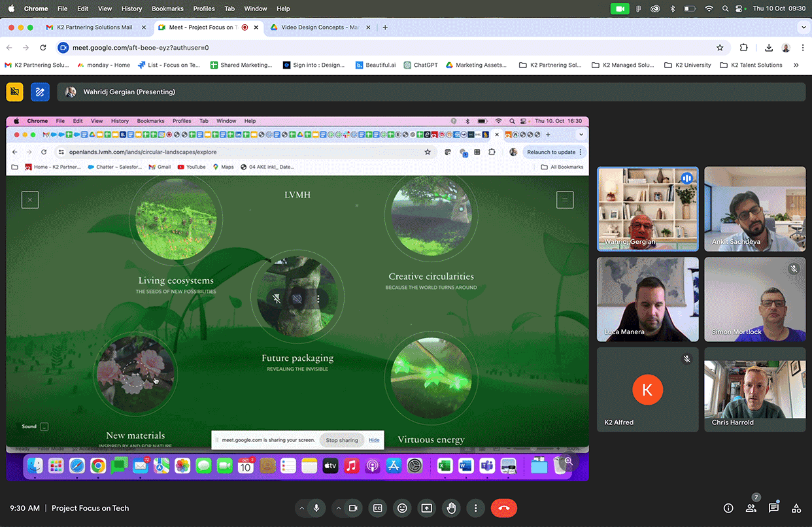Screen dimensions: 812x527
Task: Click the camera icon in the address bar
Action: tap(63, 48)
